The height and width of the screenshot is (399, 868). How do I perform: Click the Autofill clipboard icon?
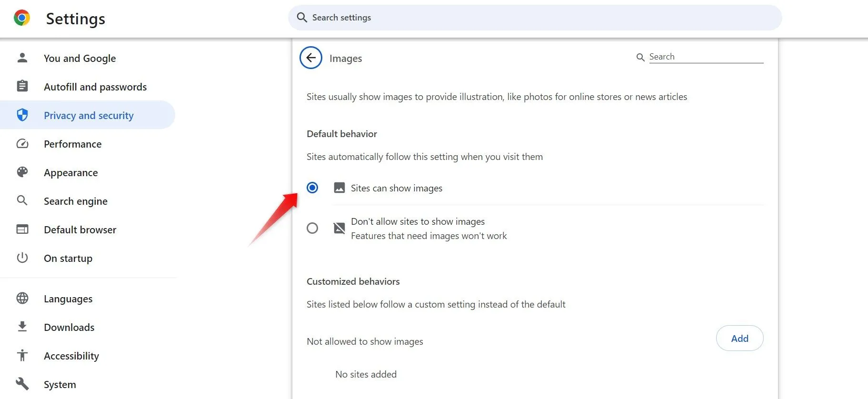point(22,86)
